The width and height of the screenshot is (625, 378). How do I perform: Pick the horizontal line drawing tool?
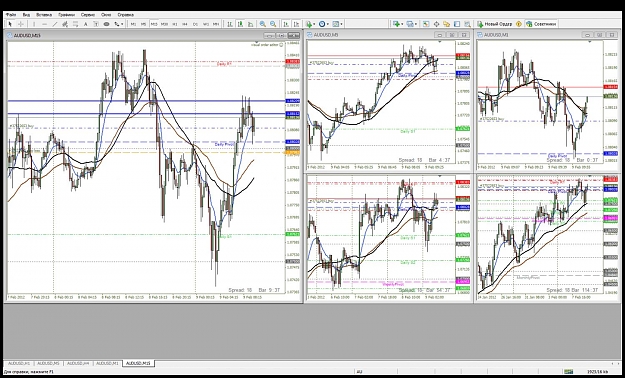44,24
